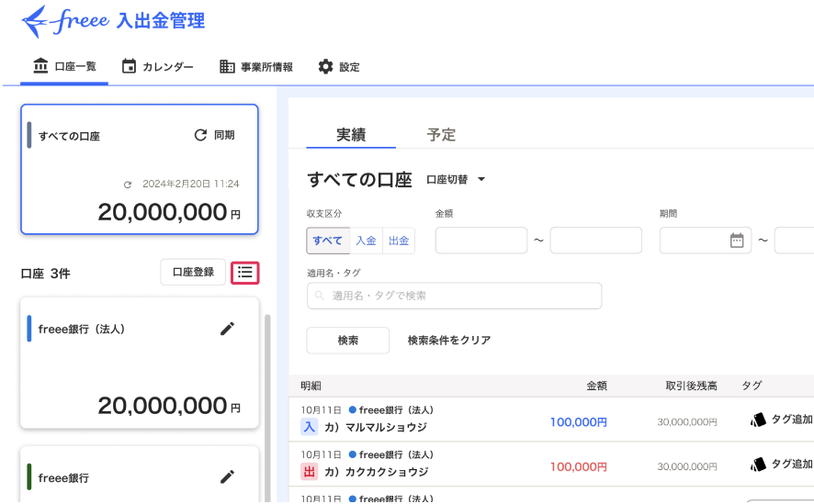Viewport: 814px width, 504px height.
Task: Click the 2024年2月20日 11:24 timestamp
Action: (x=191, y=185)
